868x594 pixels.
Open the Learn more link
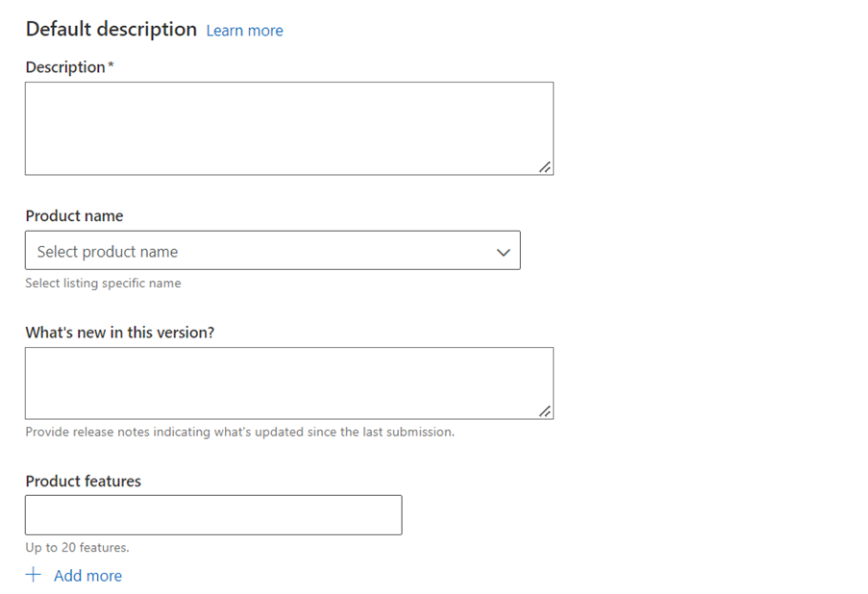click(x=244, y=31)
